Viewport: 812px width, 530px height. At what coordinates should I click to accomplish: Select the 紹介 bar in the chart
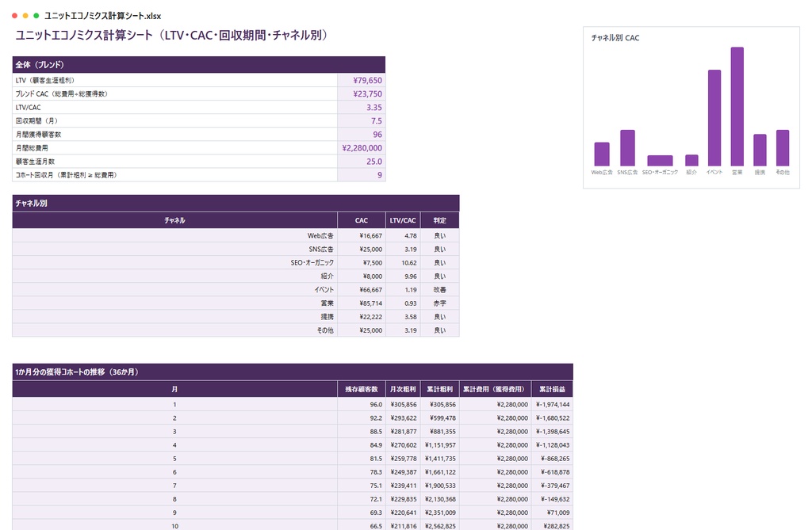pos(691,161)
